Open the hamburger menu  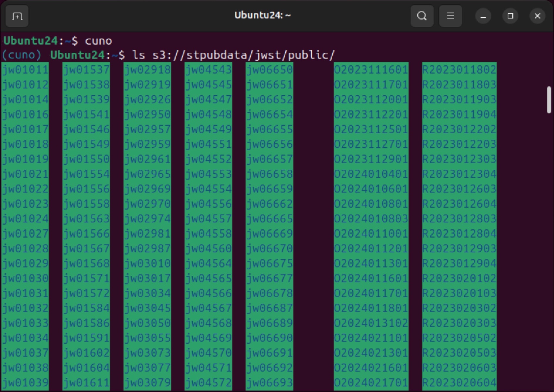click(x=450, y=16)
